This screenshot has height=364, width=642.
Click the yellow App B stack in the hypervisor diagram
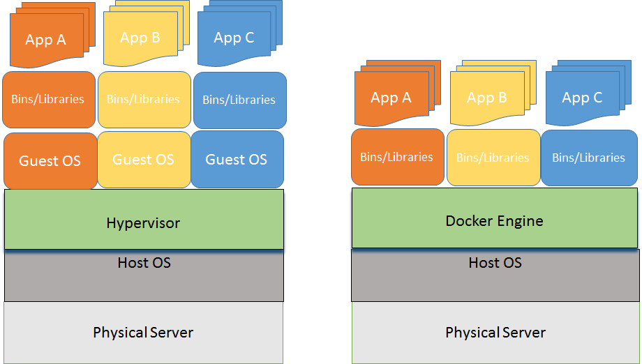click(147, 33)
